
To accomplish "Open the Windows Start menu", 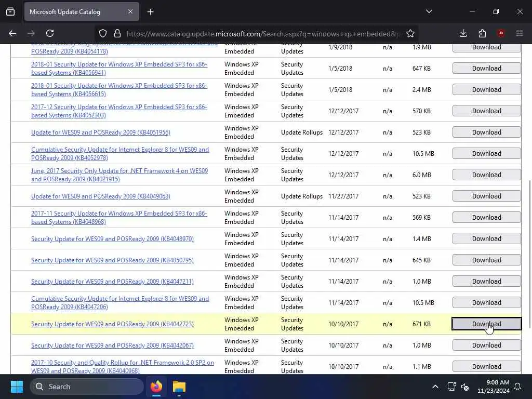I will (17, 387).
